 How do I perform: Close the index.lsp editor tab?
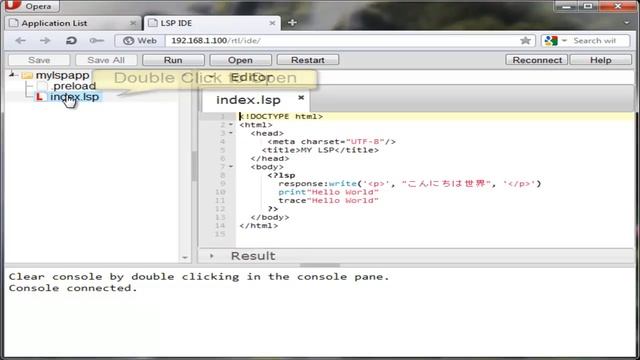(x=301, y=98)
